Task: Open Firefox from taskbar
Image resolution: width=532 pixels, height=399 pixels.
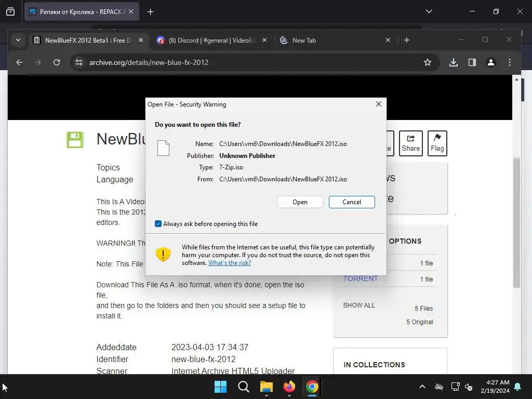Action: pyautogui.click(x=289, y=387)
